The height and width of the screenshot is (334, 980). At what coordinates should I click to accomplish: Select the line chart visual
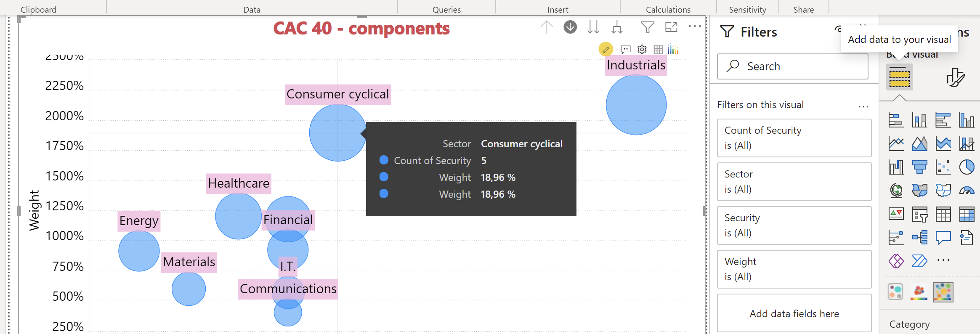coord(896,144)
